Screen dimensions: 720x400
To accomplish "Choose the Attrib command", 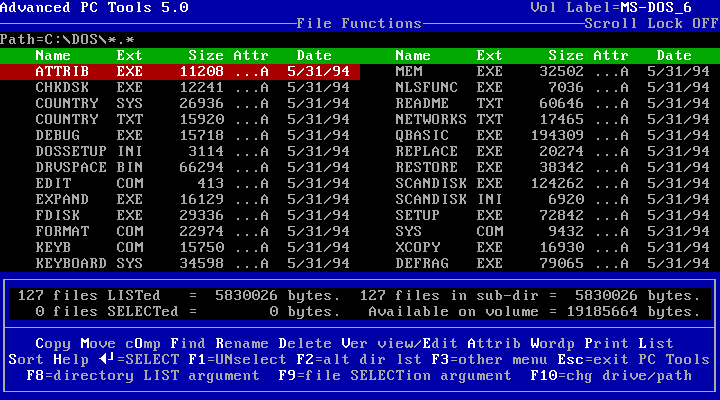I will pos(494,344).
